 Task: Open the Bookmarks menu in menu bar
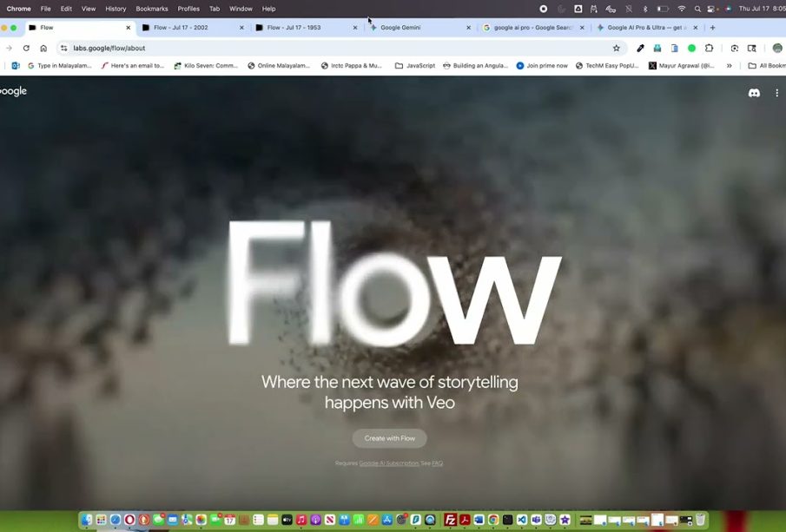152,9
